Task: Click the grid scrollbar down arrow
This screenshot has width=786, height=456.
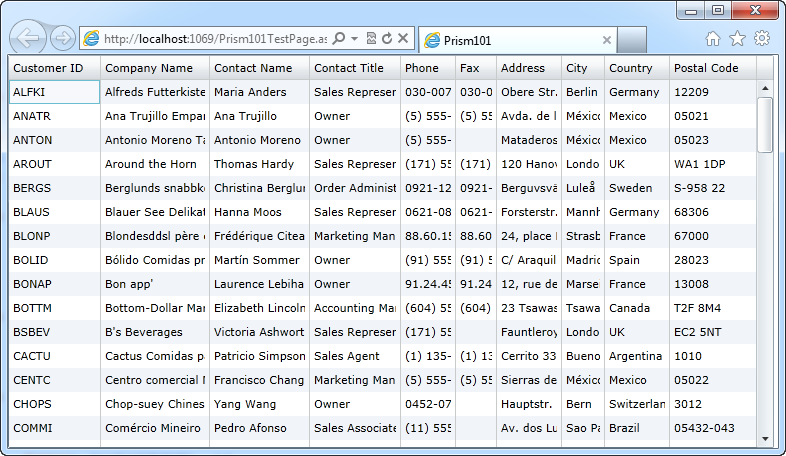Action: point(765,438)
